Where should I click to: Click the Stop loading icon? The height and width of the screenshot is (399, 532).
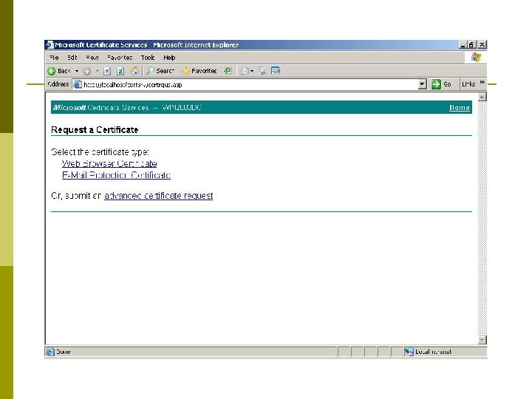coord(107,71)
